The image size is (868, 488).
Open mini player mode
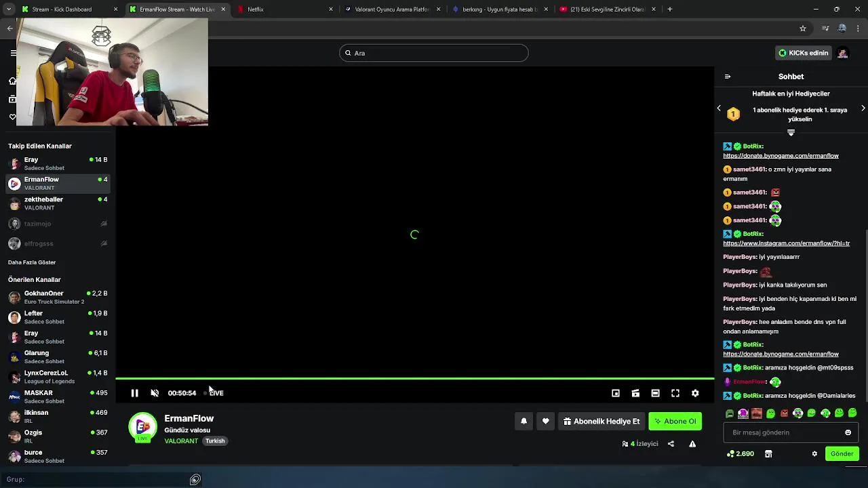(616, 393)
